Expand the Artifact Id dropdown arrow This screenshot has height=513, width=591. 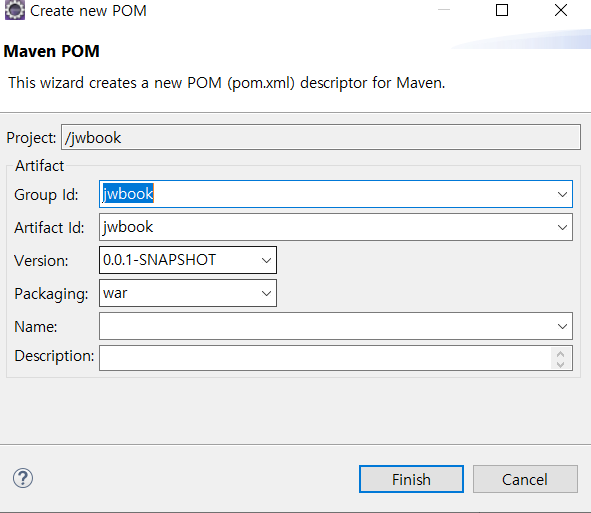click(x=562, y=227)
